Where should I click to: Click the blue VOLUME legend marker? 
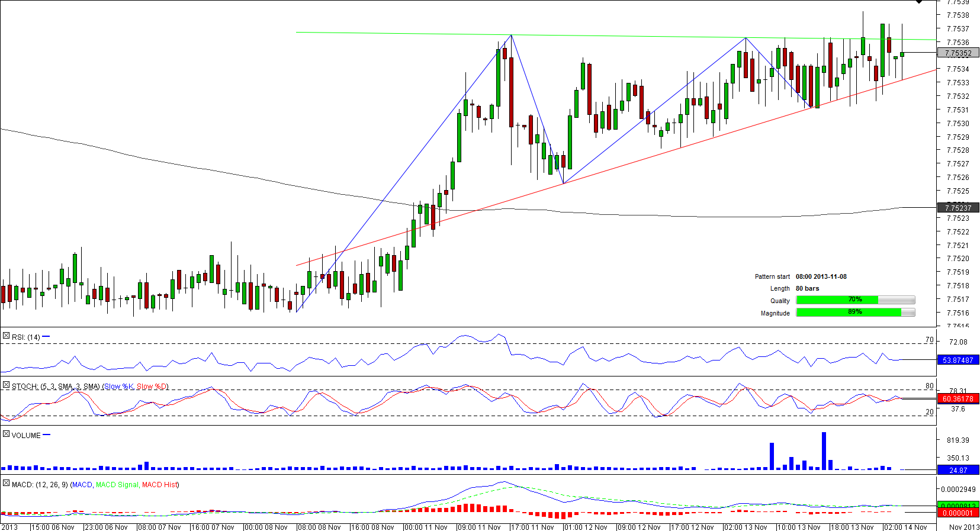click(47, 435)
